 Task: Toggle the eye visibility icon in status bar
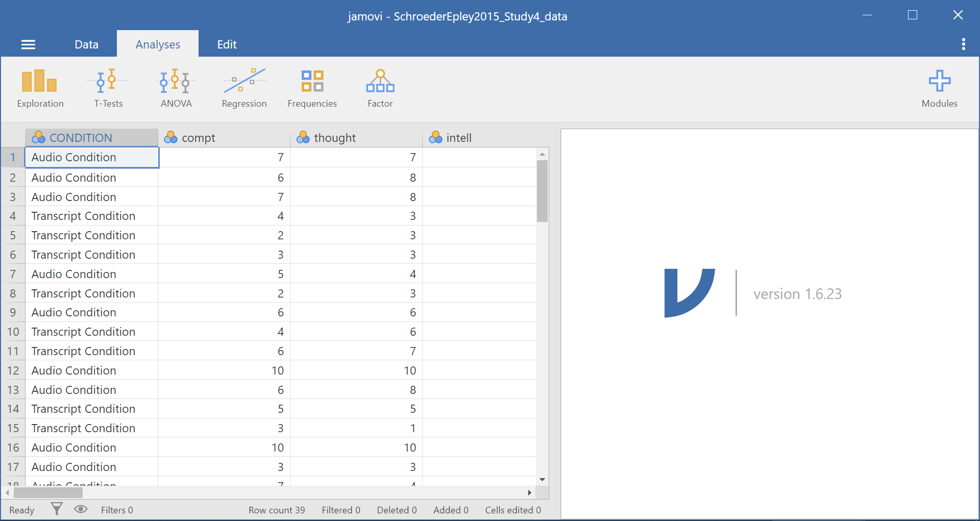point(81,509)
